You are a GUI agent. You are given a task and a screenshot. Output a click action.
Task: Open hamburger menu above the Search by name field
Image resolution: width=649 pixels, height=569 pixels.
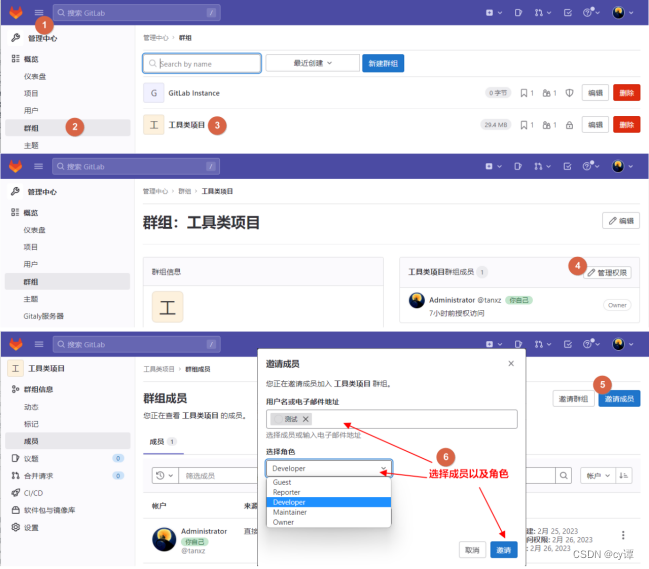pos(38,12)
